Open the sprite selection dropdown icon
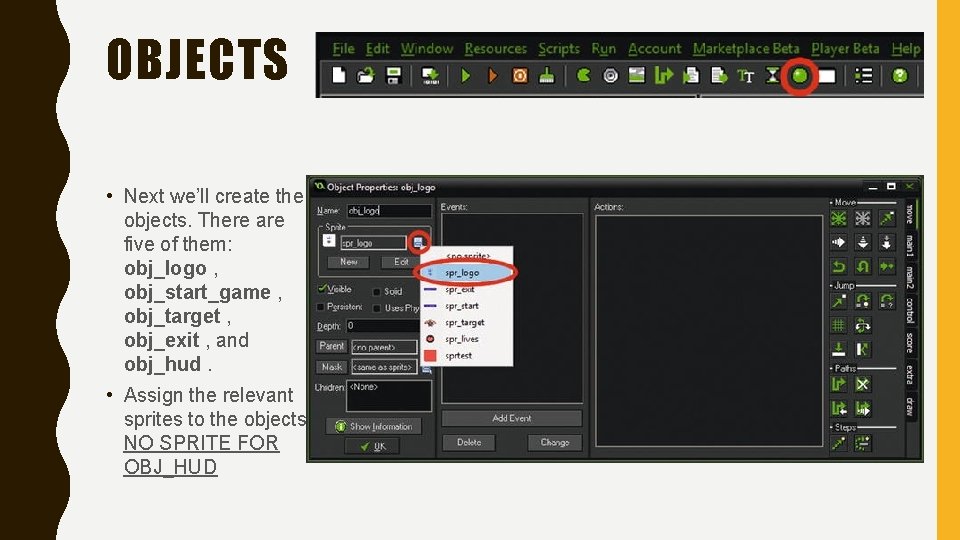Screen dimensions: 960x540 (x=418, y=242)
